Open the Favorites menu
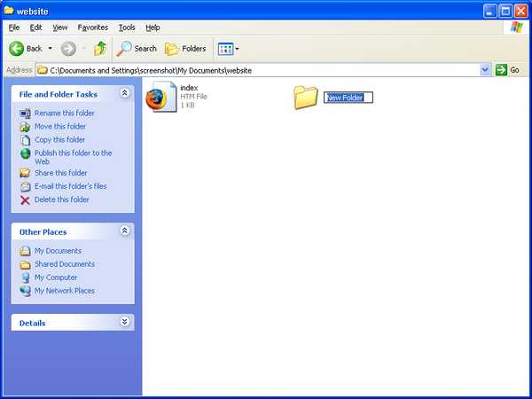Image resolution: width=532 pixels, height=399 pixels. point(92,27)
